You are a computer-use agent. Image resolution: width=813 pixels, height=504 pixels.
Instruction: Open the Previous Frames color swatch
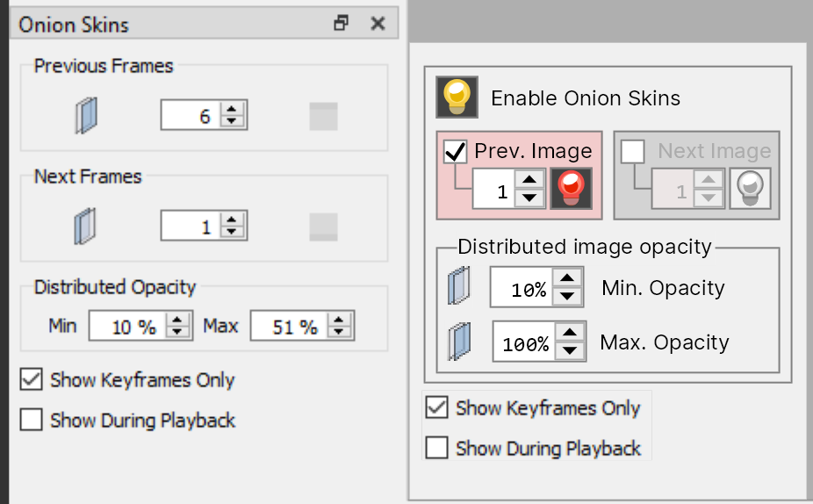click(x=324, y=116)
